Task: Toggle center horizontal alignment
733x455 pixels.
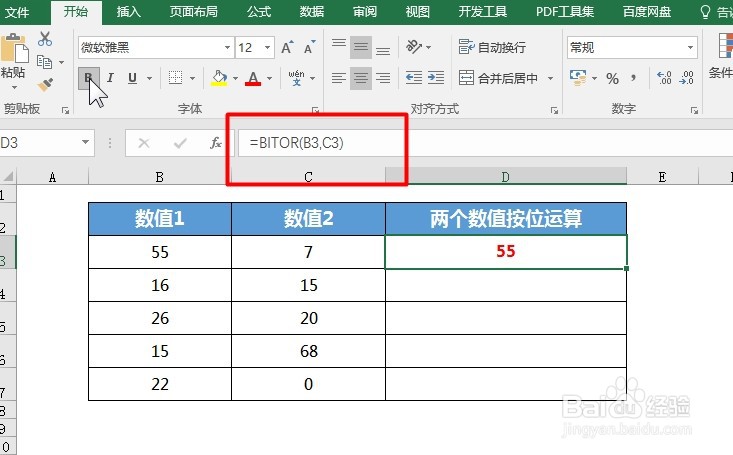Action: [x=360, y=78]
